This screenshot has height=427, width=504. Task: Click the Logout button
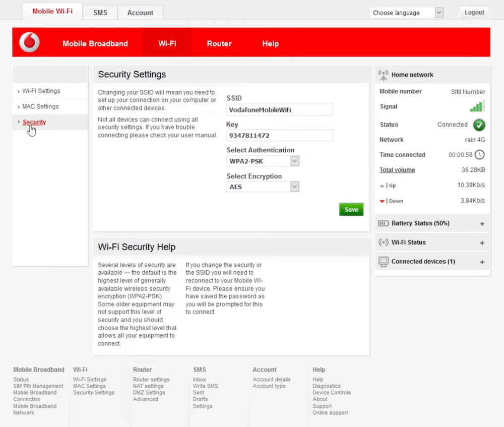pos(473,12)
